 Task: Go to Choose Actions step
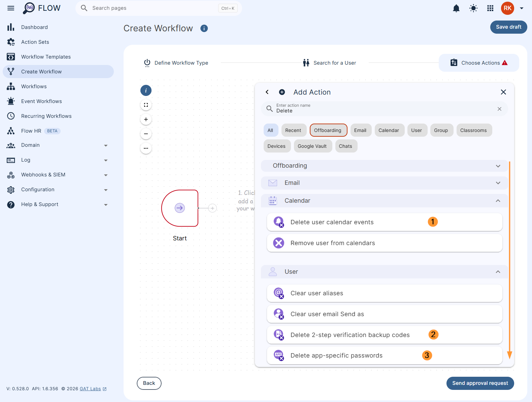479,63
